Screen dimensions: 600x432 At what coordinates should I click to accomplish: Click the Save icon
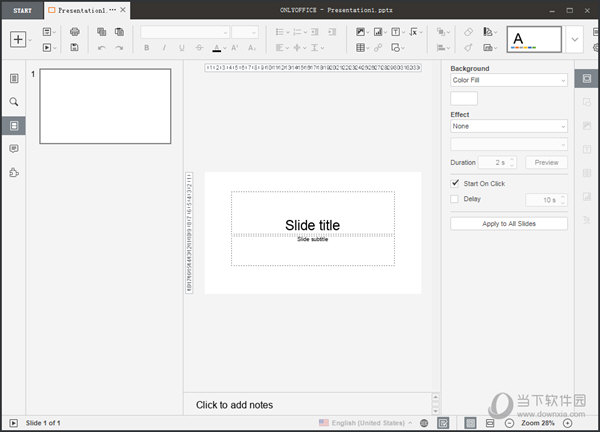coord(75,47)
